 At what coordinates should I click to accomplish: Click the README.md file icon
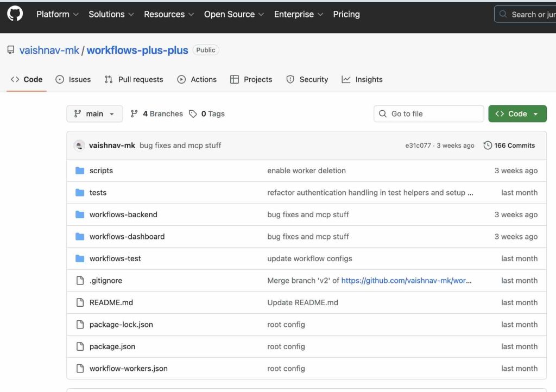point(80,302)
